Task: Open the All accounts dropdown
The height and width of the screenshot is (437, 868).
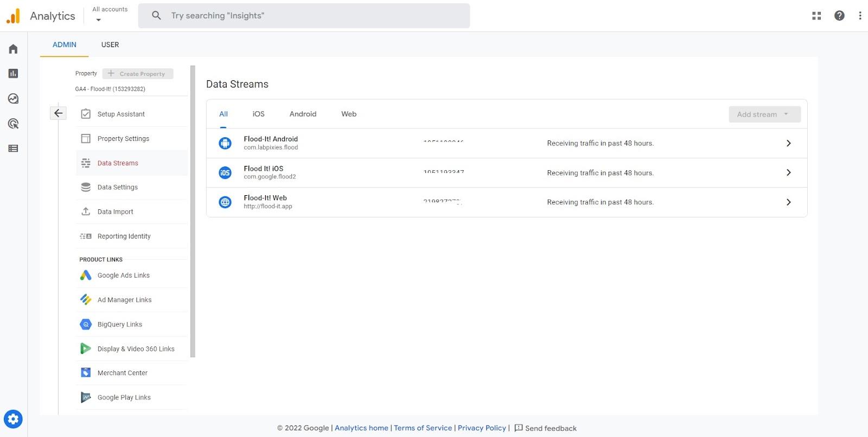Action: [110, 15]
